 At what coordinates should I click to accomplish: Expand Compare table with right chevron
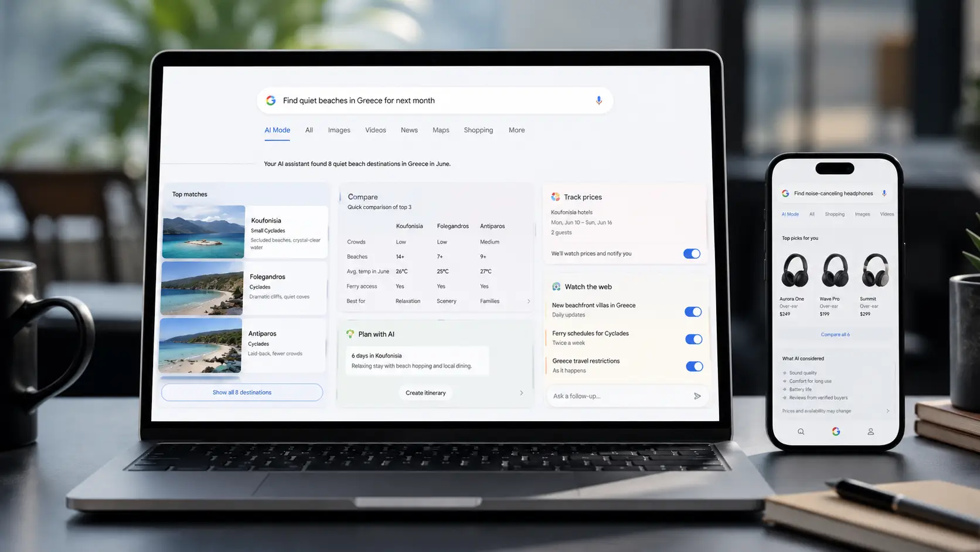529,301
